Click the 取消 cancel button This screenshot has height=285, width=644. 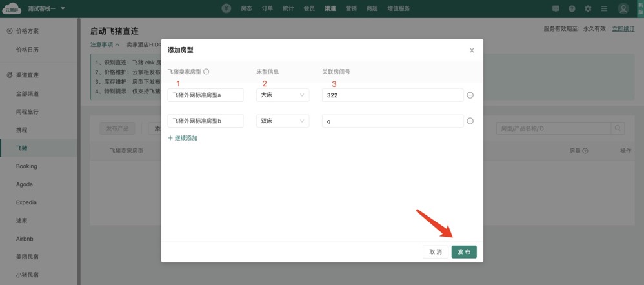[x=436, y=251]
